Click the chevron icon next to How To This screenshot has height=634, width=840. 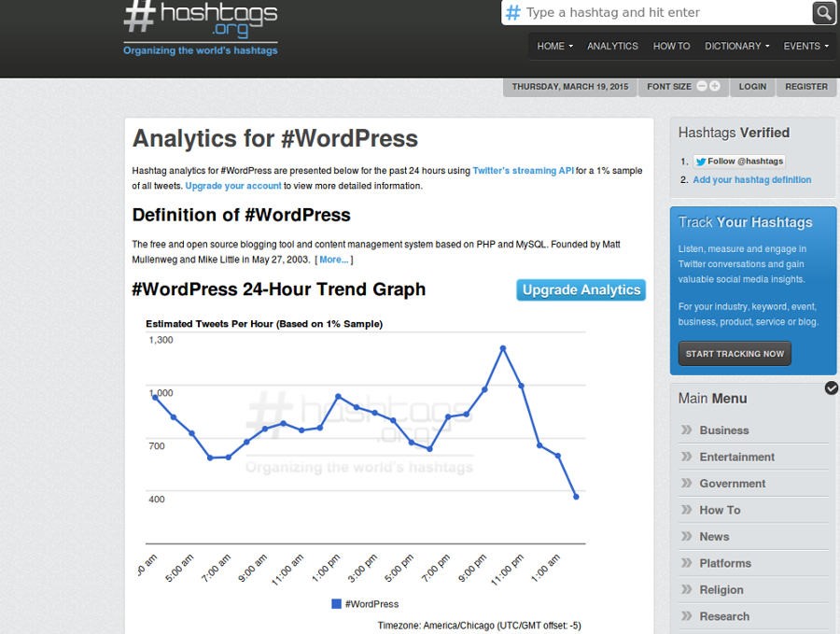coord(686,510)
